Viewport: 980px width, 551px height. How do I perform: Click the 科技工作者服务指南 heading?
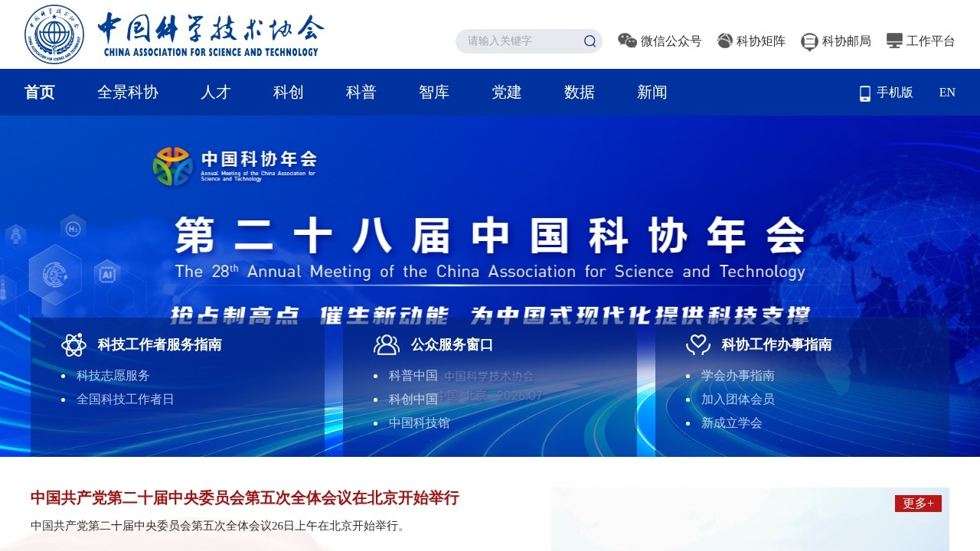pos(160,345)
